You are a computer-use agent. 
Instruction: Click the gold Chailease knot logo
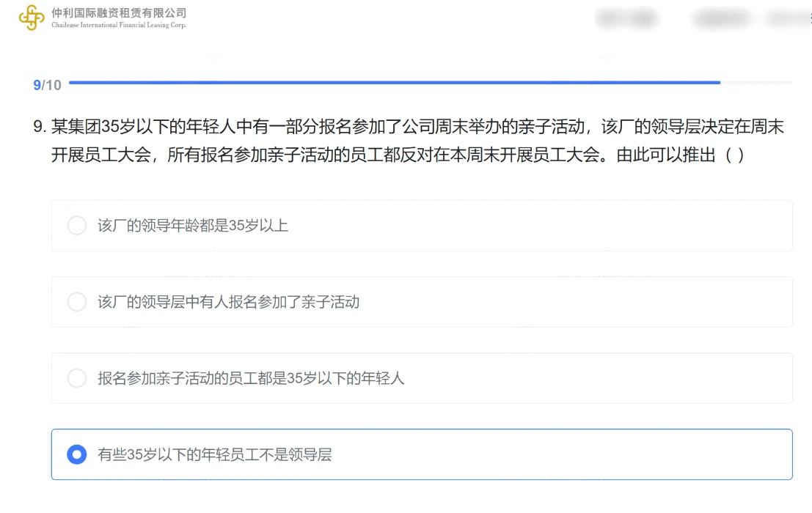coord(32,18)
